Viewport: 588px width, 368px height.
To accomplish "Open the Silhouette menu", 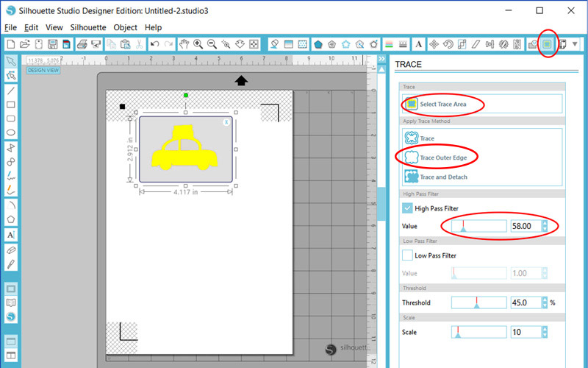I will pyautogui.click(x=88, y=27).
